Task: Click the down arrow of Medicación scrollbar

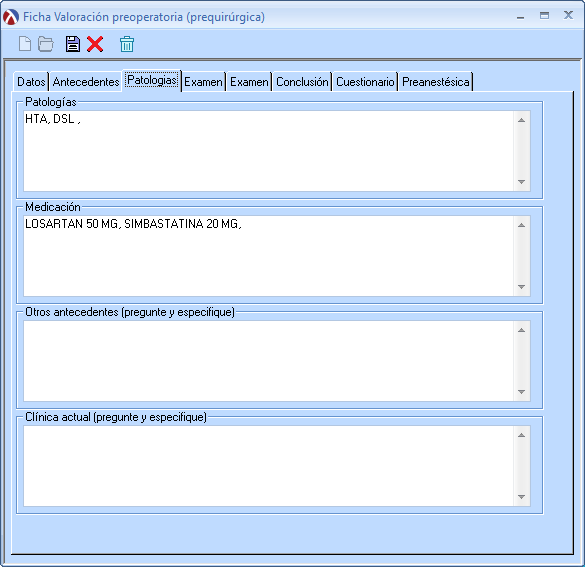Action: click(522, 287)
